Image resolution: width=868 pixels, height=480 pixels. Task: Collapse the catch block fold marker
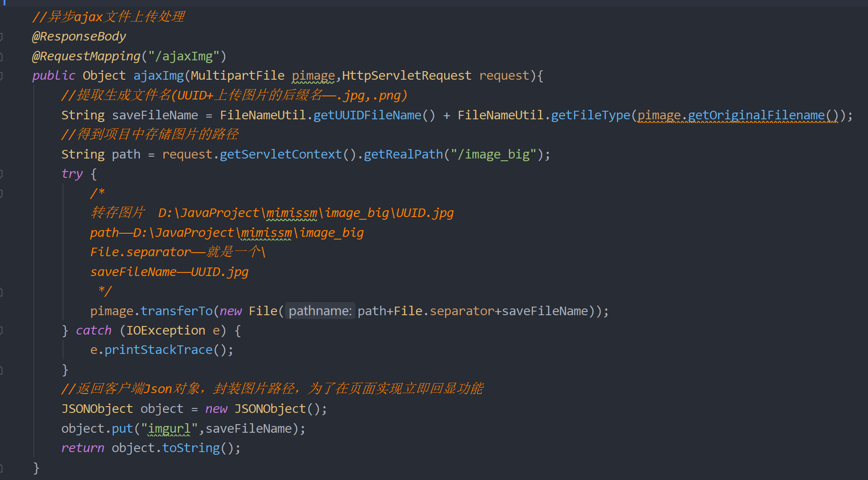[x=1, y=331]
